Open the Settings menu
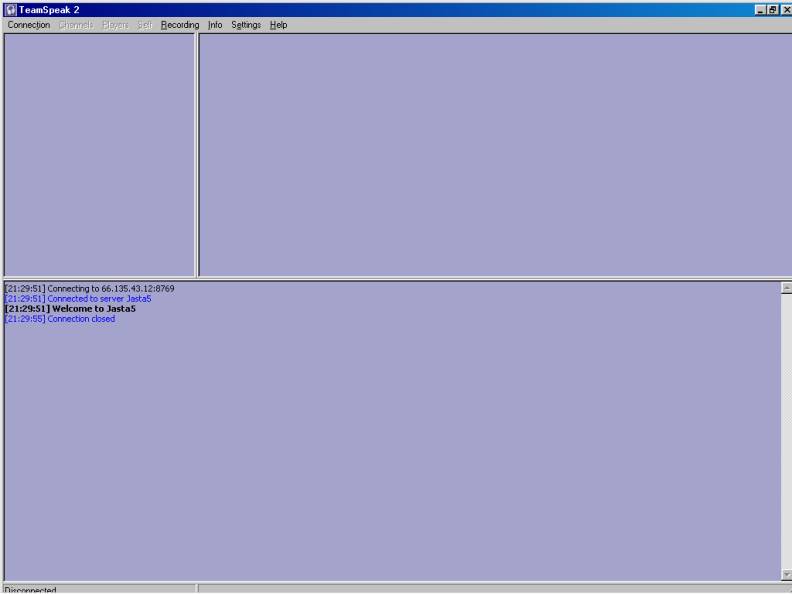Viewport: 792px width, 594px height. (x=246, y=25)
